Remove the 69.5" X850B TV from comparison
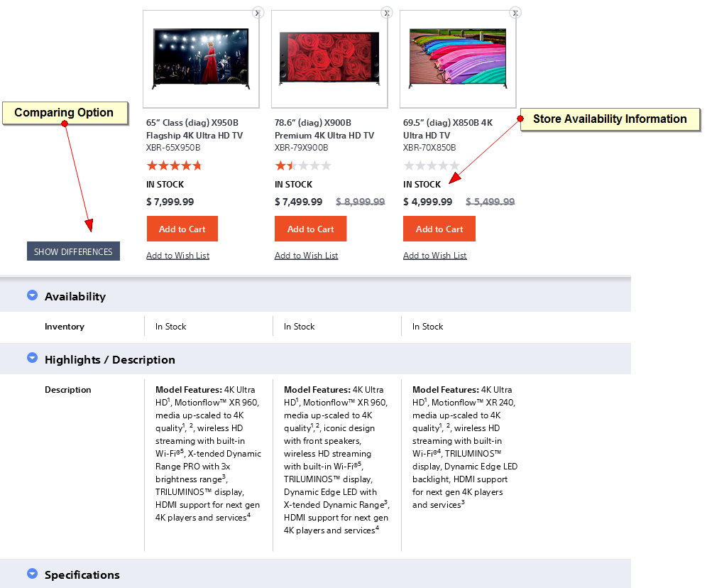 click(x=515, y=12)
